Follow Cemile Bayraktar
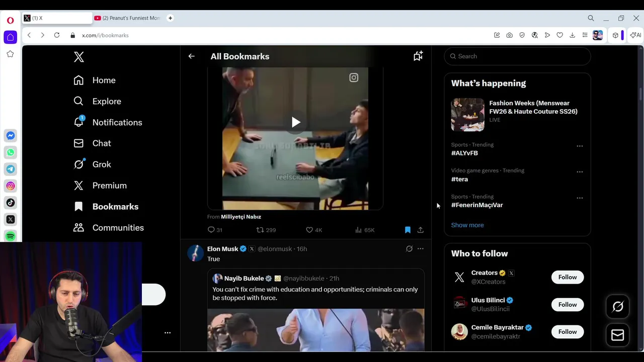This screenshot has height=362, width=644. pyautogui.click(x=568, y=332)
